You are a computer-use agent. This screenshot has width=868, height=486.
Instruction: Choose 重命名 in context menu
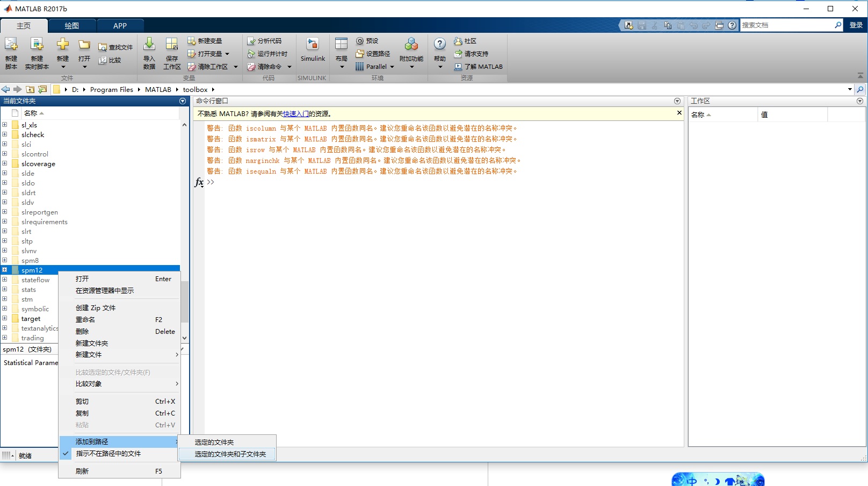(119, 320)
